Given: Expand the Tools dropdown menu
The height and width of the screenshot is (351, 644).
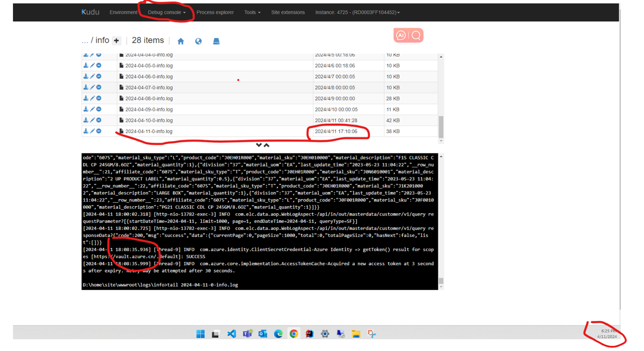Looking at the screenshot, I should tap(252, 12).
